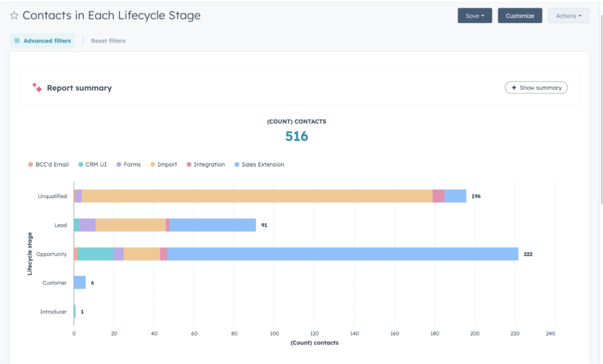Click the vertical scrollbar on the right edge
603x364 pixels.
tap(600, 99)
